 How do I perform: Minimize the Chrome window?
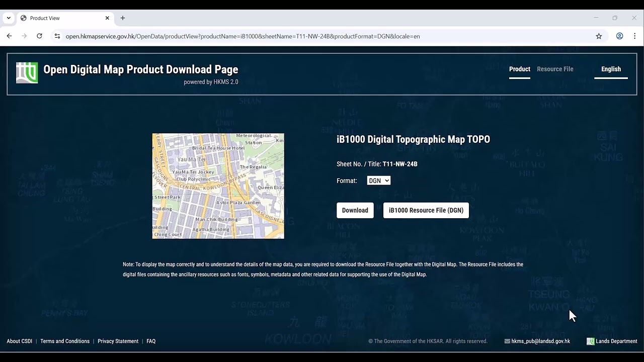pyautogui.click(x=596, y=18)
